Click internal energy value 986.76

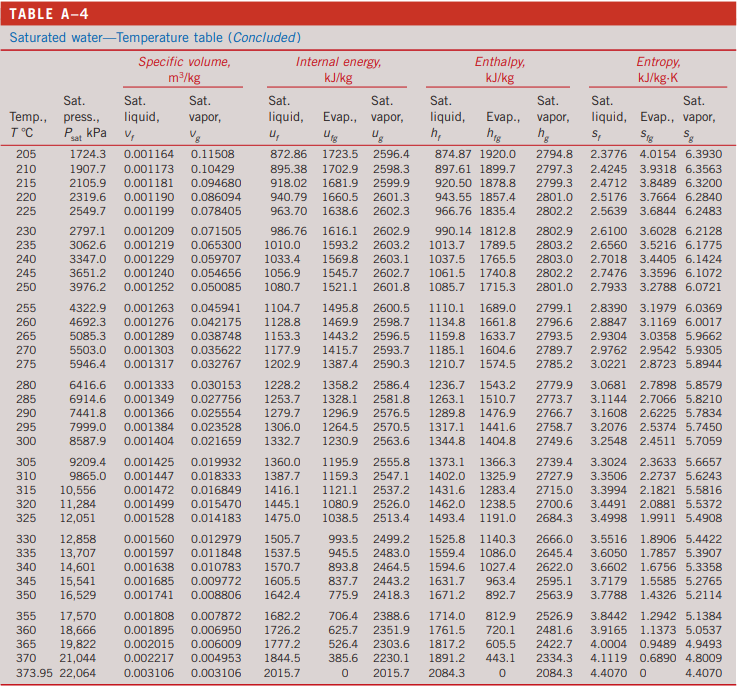288,231
